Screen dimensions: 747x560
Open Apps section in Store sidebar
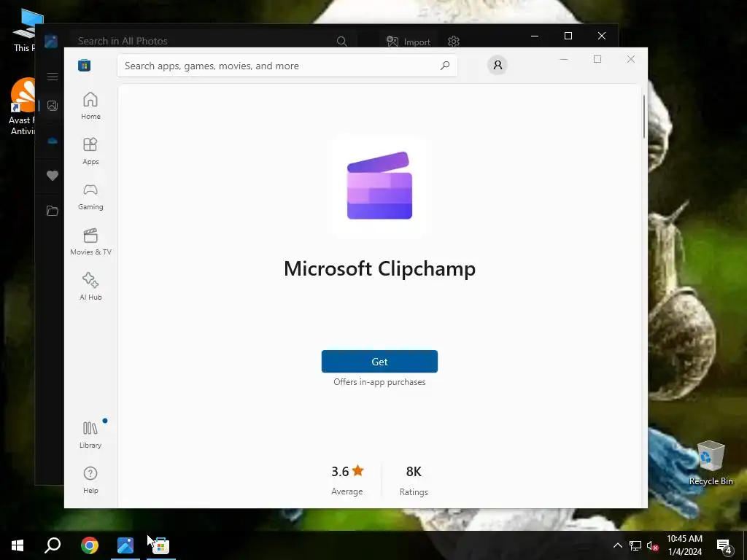point(90,151)
